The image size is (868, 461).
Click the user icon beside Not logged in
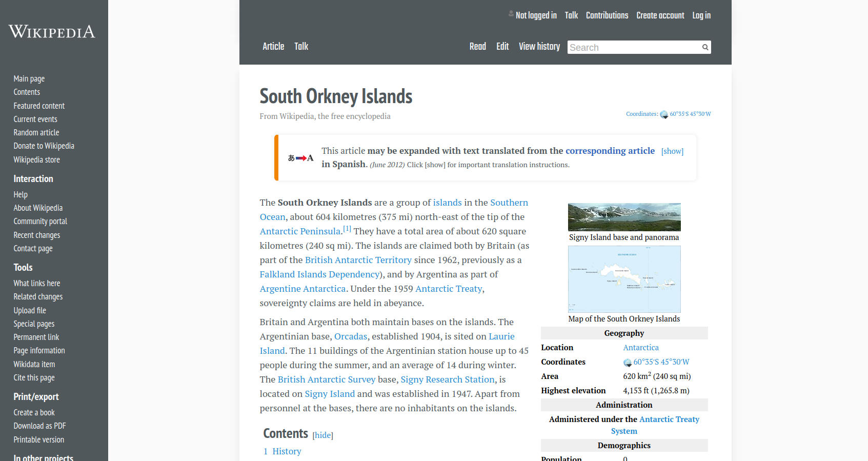click(511, 14)
